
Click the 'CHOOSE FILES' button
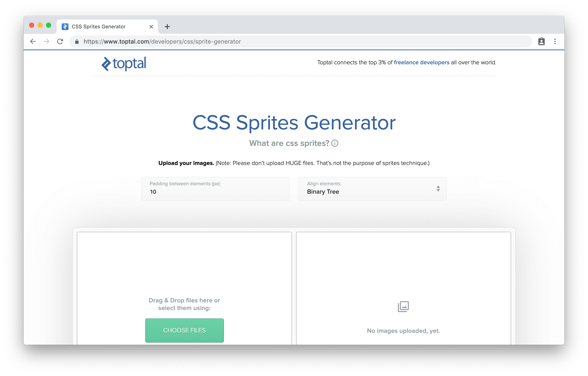pyautogui.click(x=184, y=331)
